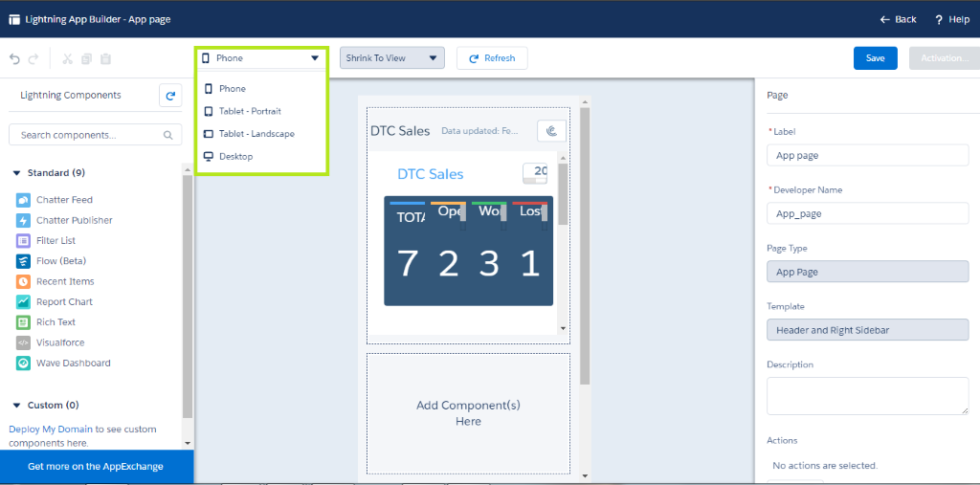Click Get more on the AppExchange

point(96,466)
